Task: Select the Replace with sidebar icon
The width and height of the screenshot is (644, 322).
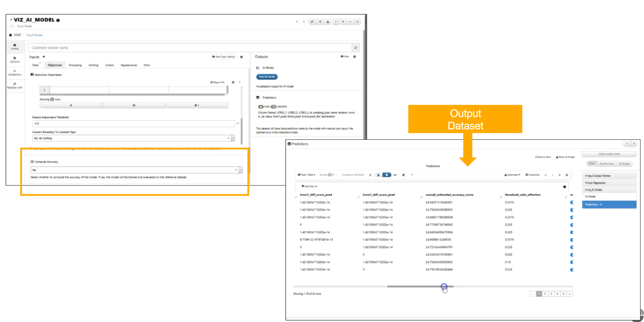Action: [15, 85]
